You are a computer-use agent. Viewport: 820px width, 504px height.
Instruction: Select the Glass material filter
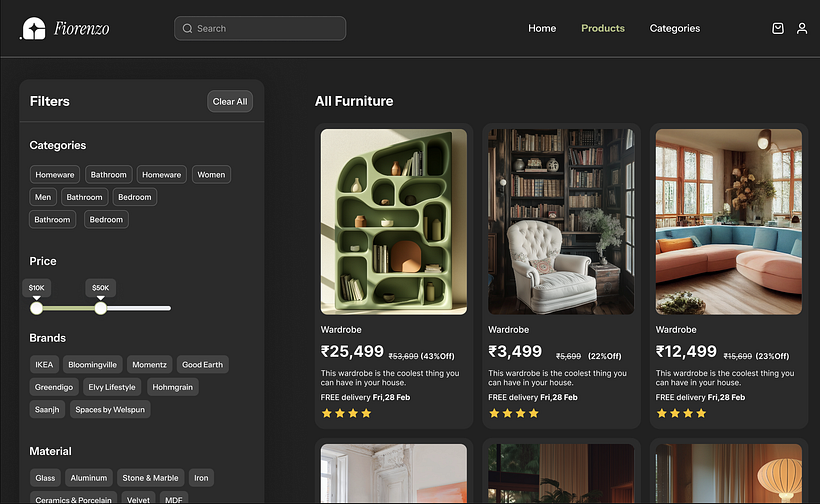click(45, 478)
